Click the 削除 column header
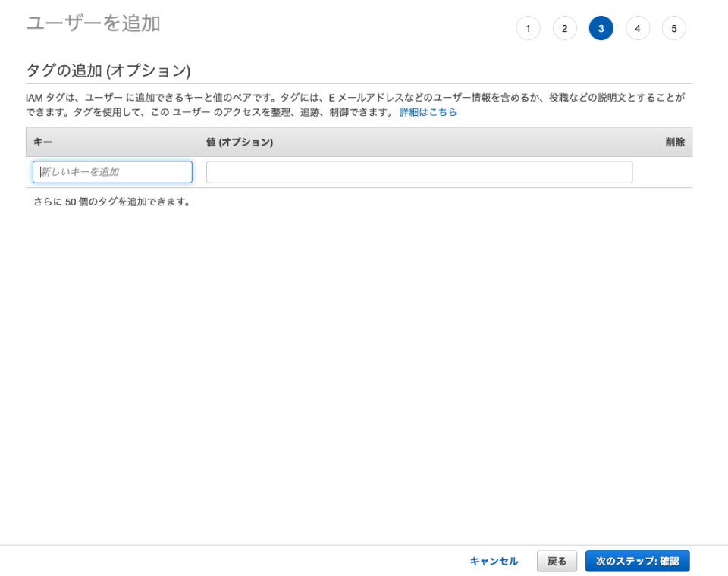 coord(672,142)
